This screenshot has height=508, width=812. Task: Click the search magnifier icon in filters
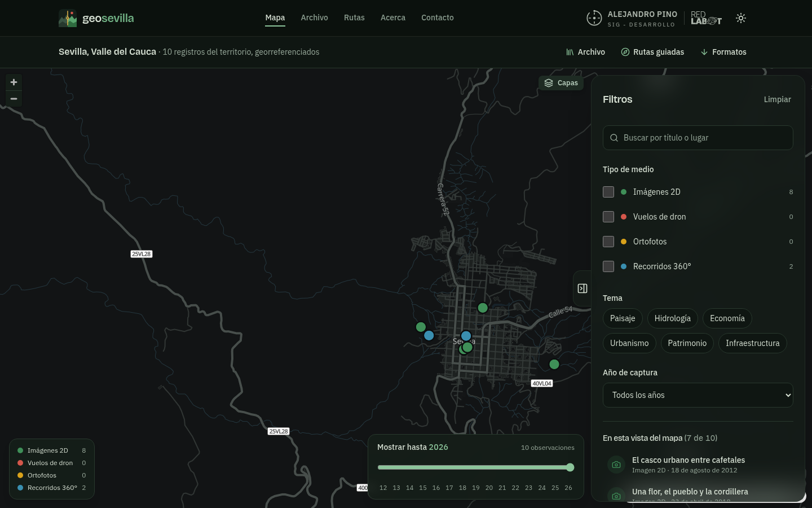614,138
